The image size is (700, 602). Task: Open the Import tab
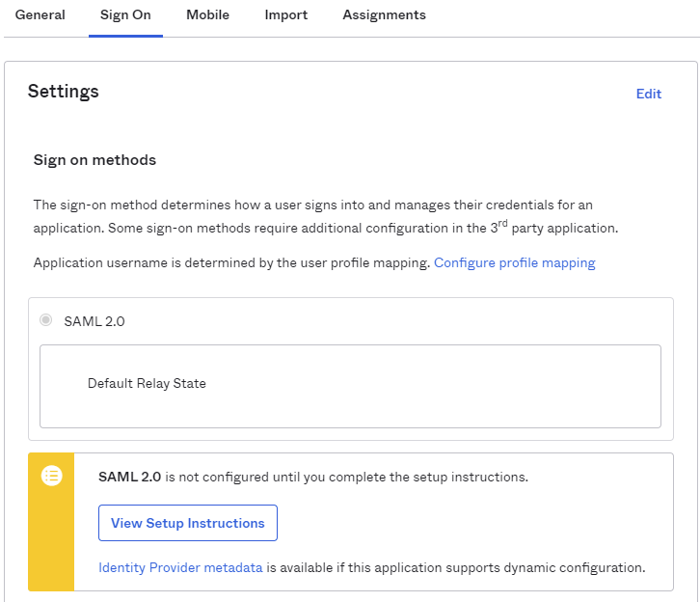285,15
